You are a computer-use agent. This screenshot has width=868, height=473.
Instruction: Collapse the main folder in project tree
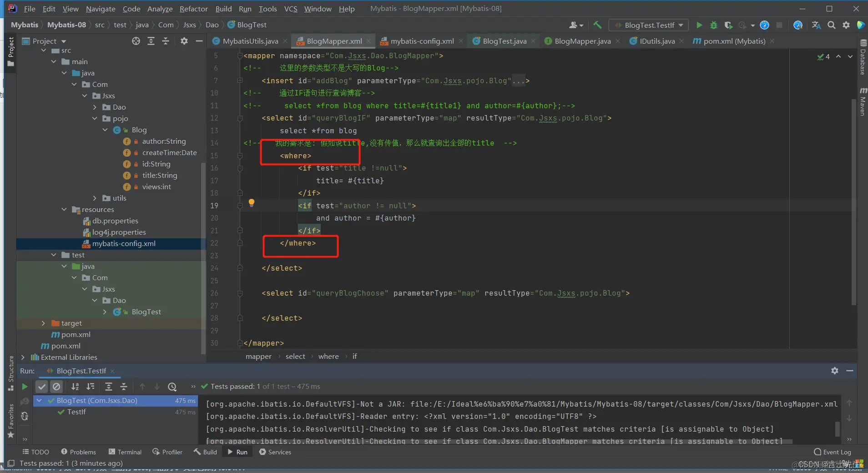[54, 61]
